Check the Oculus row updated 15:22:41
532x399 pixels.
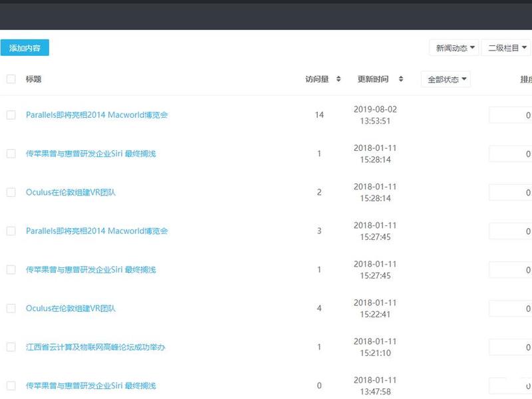pos(11,309)
